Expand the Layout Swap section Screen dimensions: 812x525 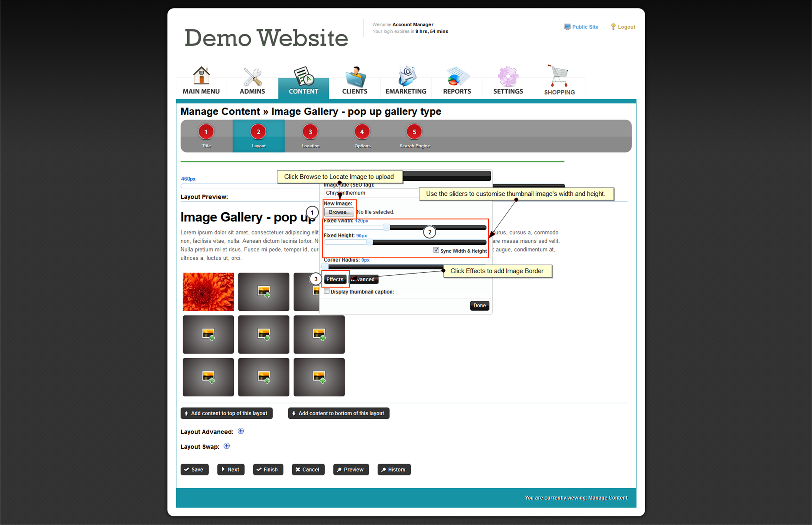point(227,446)
